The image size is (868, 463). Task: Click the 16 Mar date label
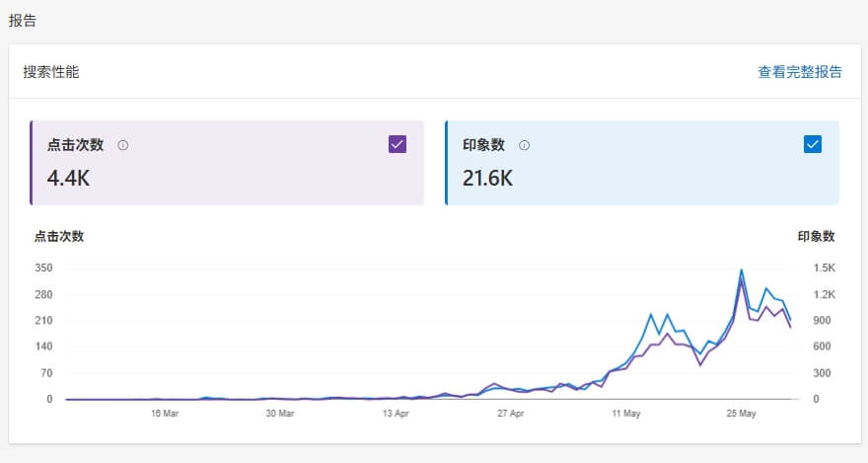164,415
